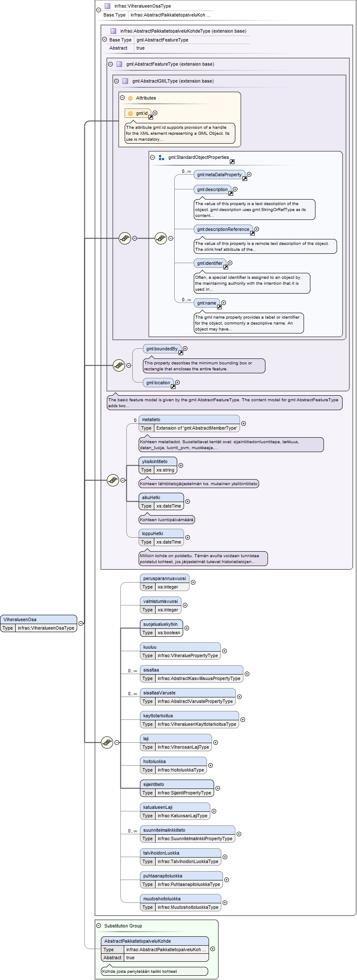
Task: Select the hoitoluokka element
Action: [x=173, y=766]
